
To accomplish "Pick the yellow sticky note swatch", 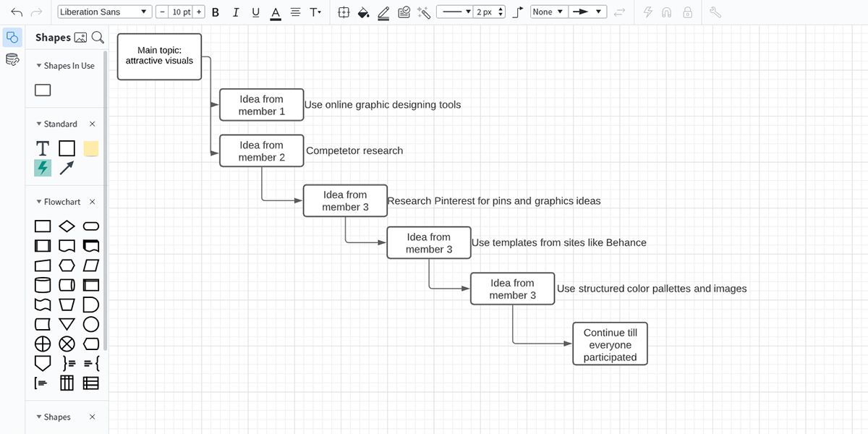I will pyautogui.click(x=91, y=148).
